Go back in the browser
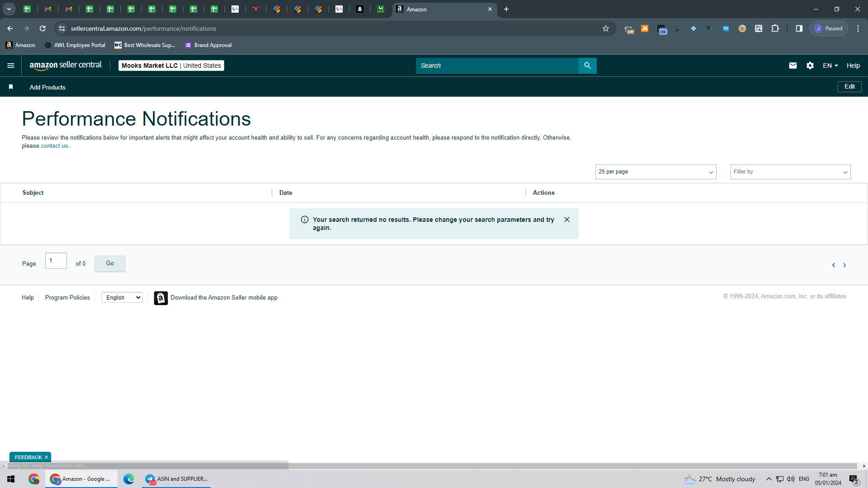Image resolution: width=868 pixels, height=488 pixels. point(10,28)
